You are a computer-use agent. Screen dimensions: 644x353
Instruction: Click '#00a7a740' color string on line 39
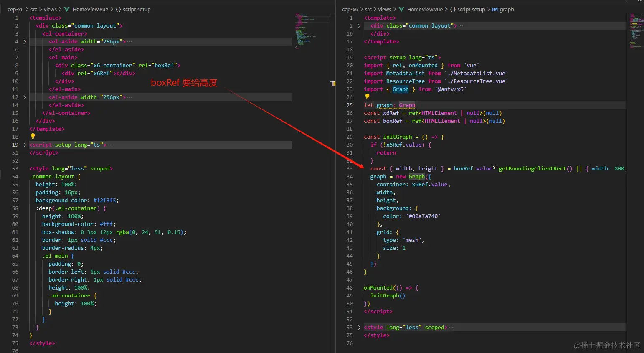(x=423, y=216)
